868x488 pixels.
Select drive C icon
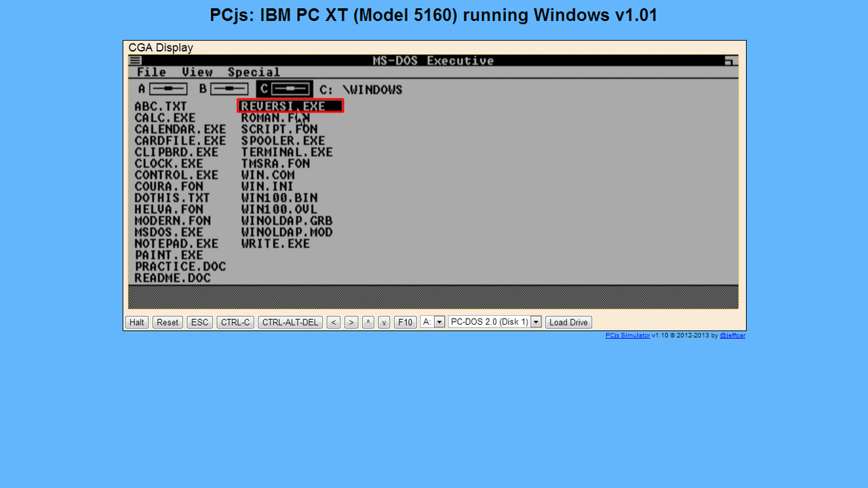tap(285, 89)
